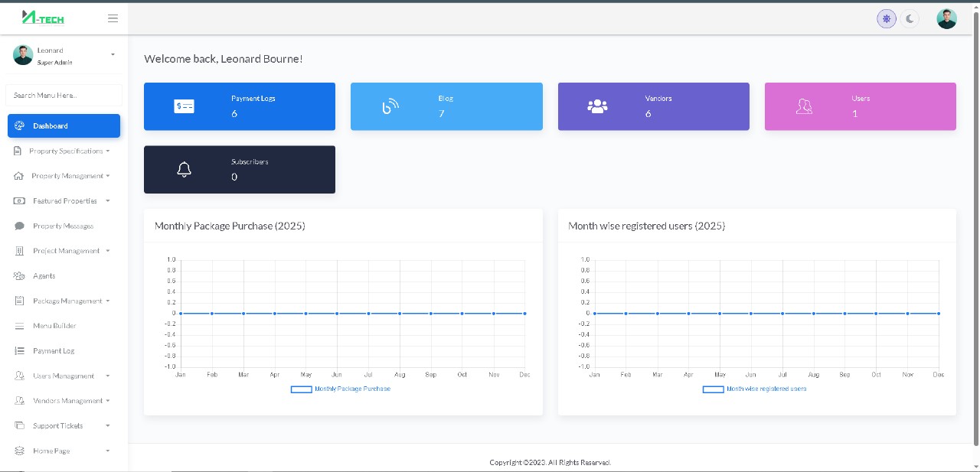
Task: Click the page vertical scrollbar
Action: [975, 229]
